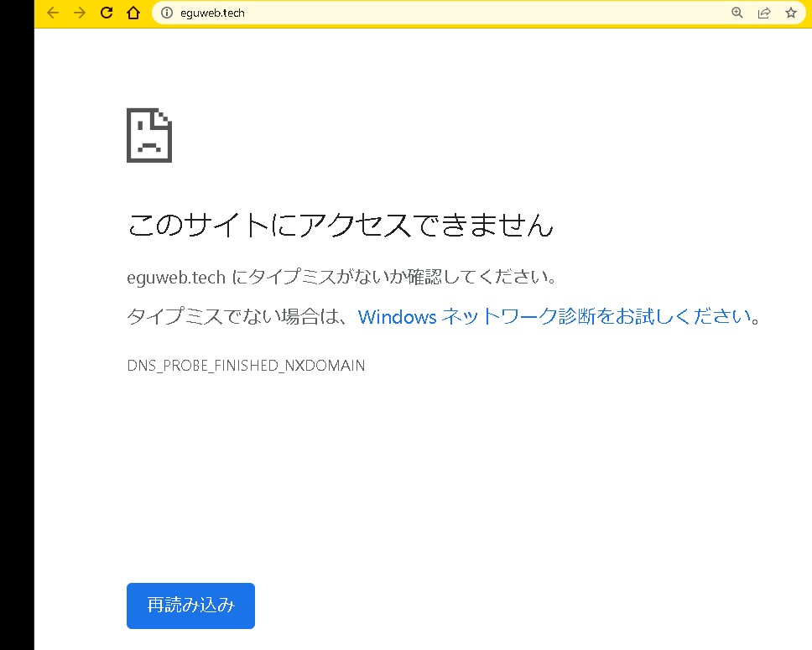Share this page via share icon
The height and width of the screenshot is (650, 812).
tap(764, 13)
